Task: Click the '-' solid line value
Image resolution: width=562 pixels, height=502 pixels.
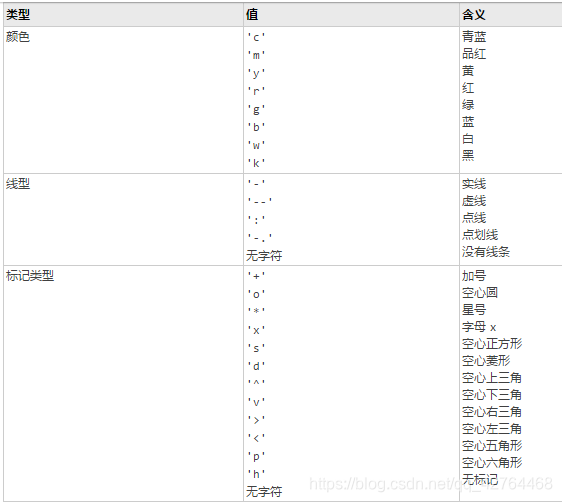Action: pyautogui.click(x=256, y=183)
